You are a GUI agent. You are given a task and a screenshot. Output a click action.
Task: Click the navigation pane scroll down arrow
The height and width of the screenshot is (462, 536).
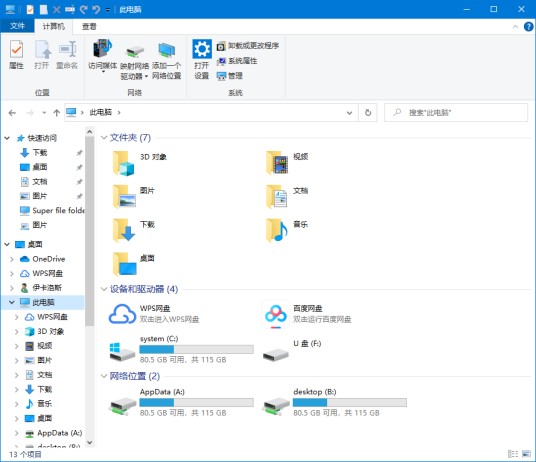(90, 443)
